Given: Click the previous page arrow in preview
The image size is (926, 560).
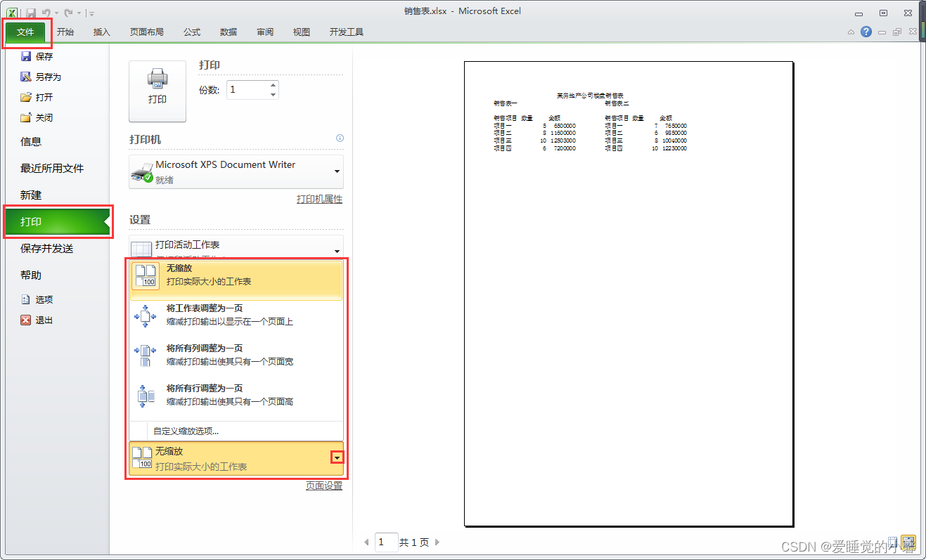Looking at the screenshot, I should [x=366, y=542].
